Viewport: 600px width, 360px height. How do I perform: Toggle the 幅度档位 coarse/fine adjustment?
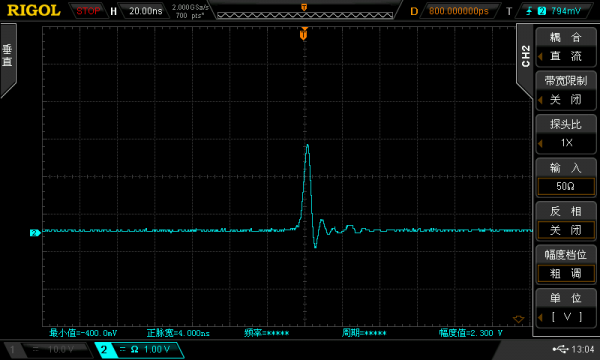coord(566,264)
